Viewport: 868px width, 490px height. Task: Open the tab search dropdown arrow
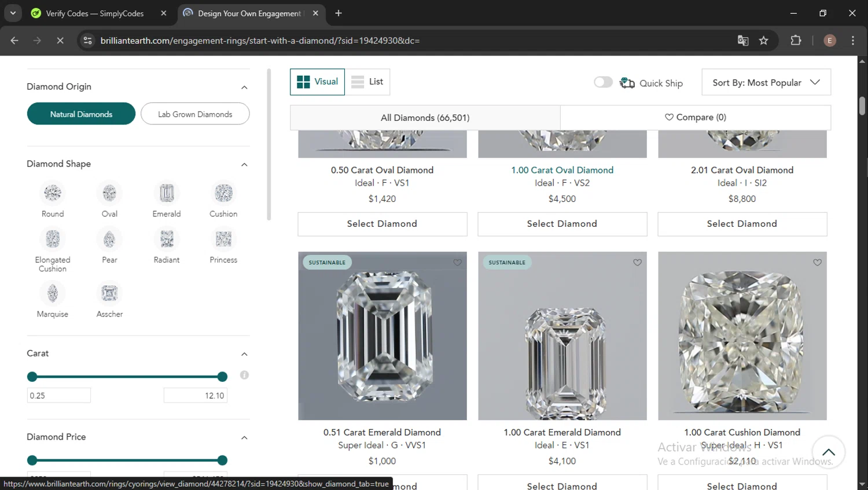13,13
